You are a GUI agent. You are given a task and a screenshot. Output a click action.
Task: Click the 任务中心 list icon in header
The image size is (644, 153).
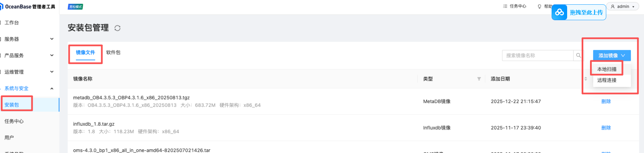(505, 6)
